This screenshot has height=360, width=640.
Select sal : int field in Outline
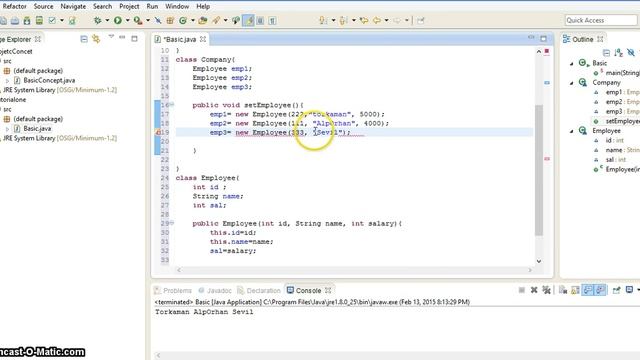[615, 160]
